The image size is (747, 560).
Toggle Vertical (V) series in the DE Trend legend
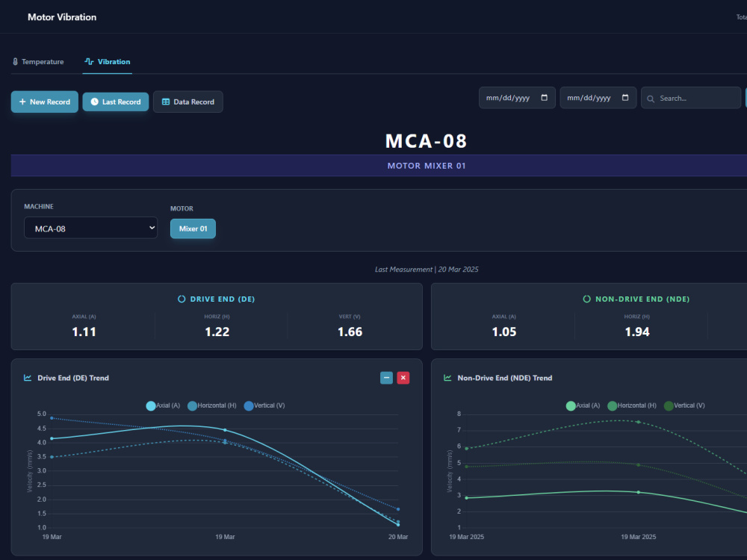[x=264, y=405]
